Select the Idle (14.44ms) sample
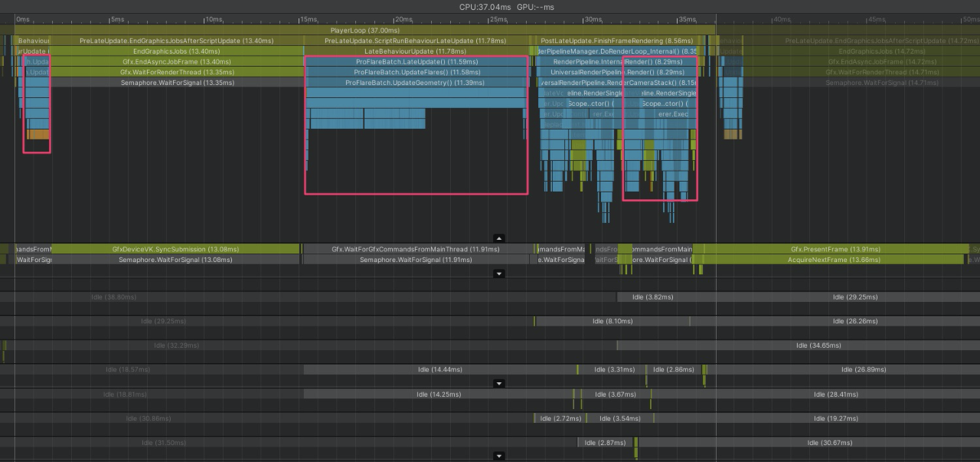 tap(439, 370)
